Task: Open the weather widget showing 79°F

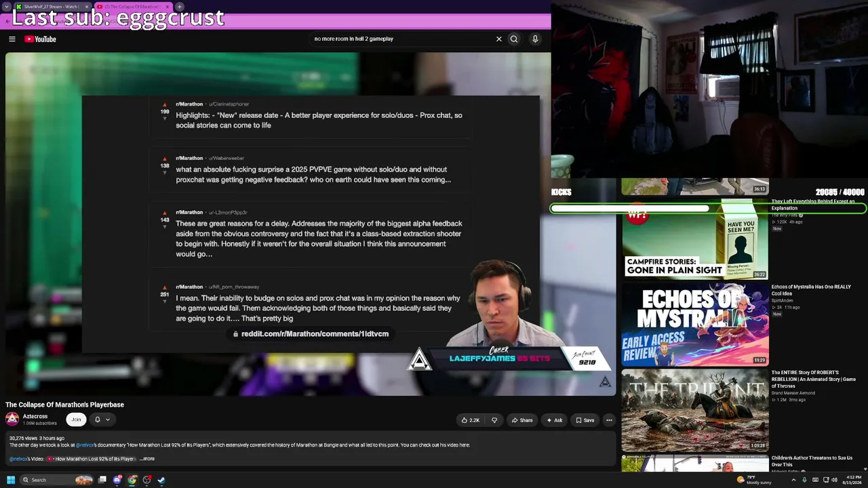Action: pyautogui.click(x=754, y=480)
